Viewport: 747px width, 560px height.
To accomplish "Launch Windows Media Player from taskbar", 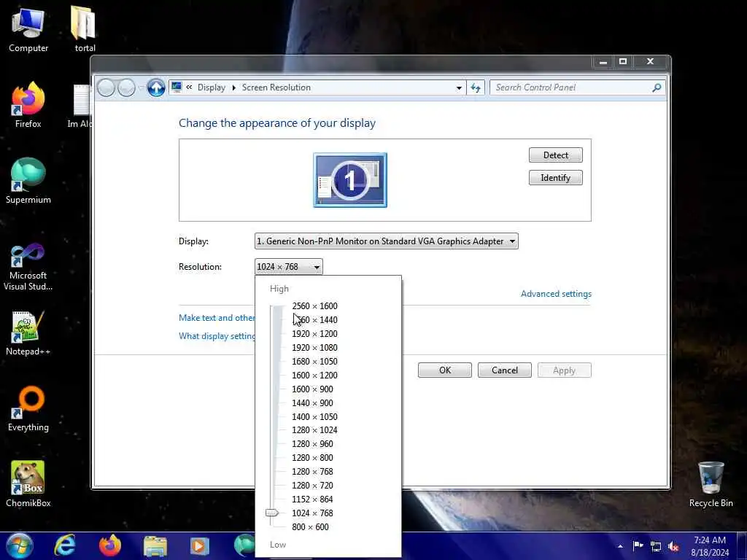I will [200, 546].
